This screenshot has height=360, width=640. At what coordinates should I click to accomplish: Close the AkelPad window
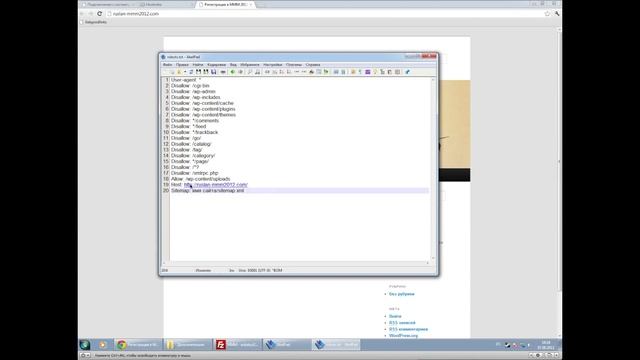(x=430, y=56)
